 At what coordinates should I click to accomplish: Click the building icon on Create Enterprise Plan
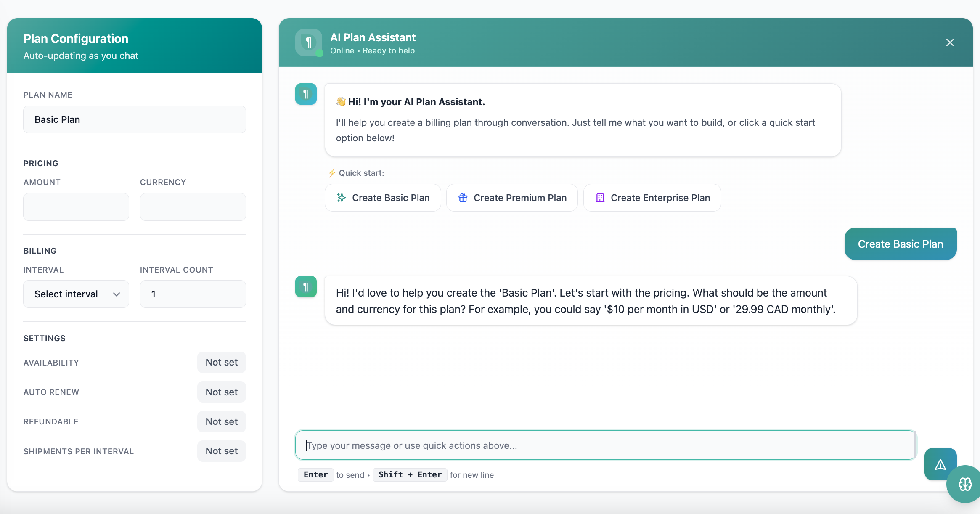point(600,198)
